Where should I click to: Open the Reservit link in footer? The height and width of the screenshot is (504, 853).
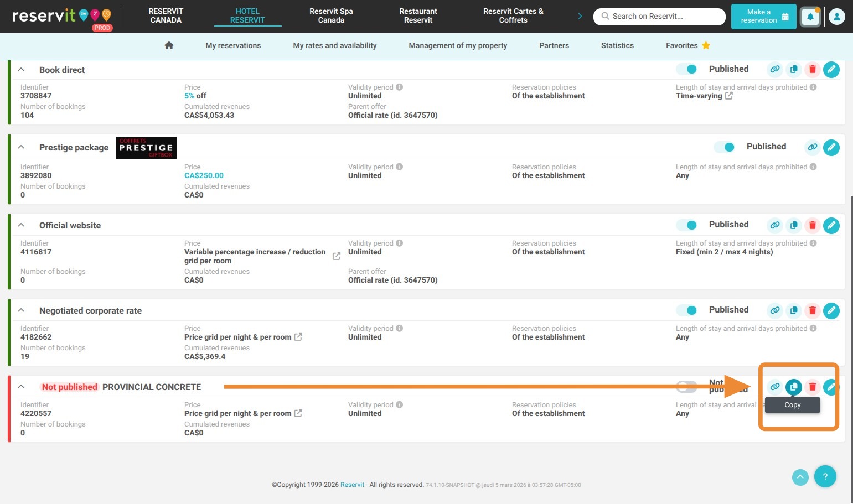[x=352, y=485]
